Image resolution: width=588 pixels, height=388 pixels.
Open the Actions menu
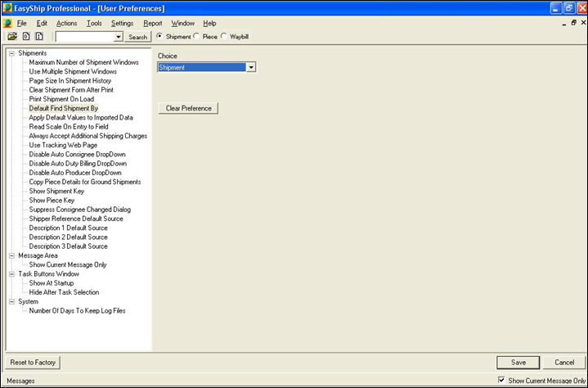pyautogui.click(x=67, y=23)
